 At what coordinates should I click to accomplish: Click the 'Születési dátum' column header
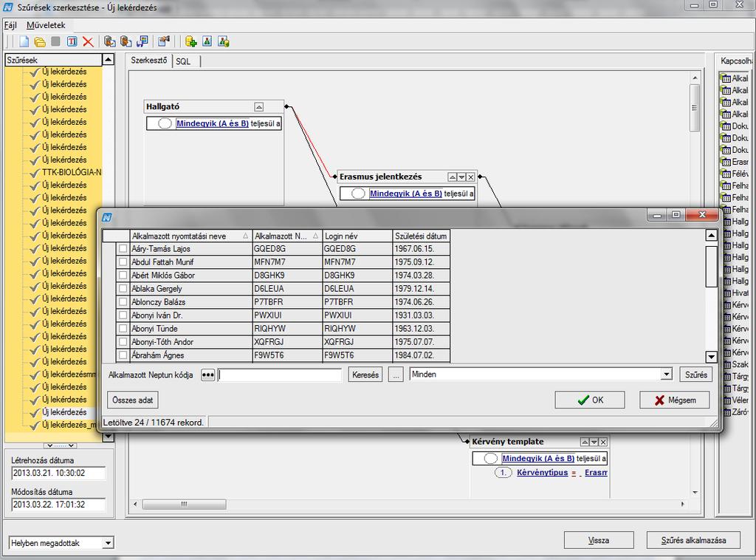tap(421, 236)
